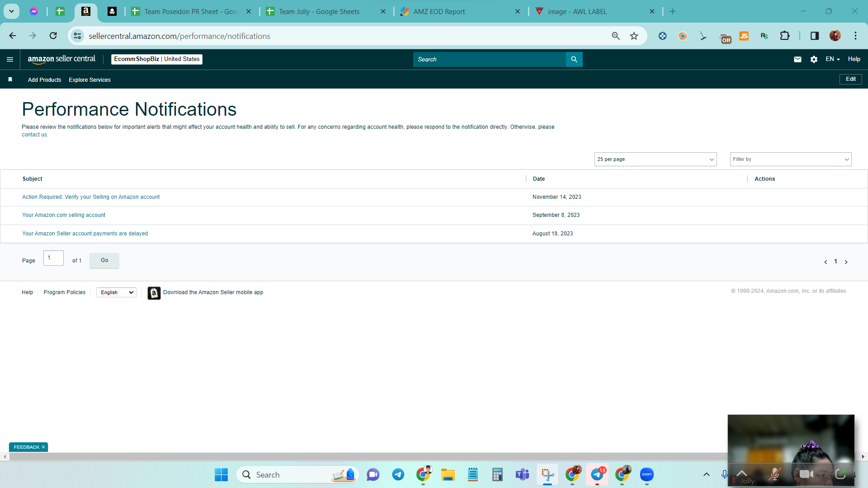Close the FEEDBACK tab widget
This screenshot has height=488, width=868.
[x=43, y=447]
